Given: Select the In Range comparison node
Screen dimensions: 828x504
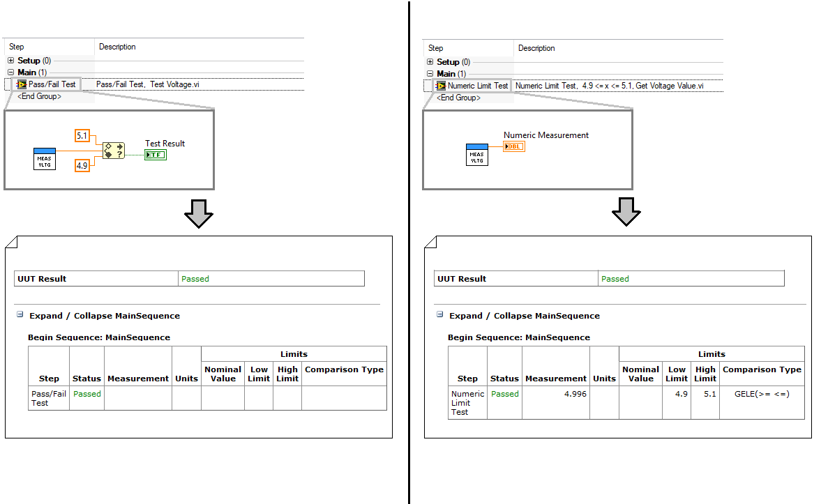Looking at the screenshot, I should (114, 151).
